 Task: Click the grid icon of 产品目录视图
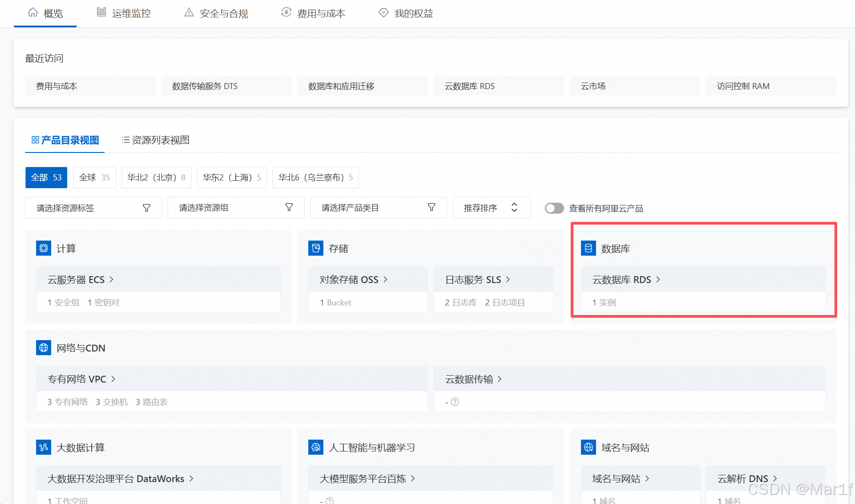point(35,140)
